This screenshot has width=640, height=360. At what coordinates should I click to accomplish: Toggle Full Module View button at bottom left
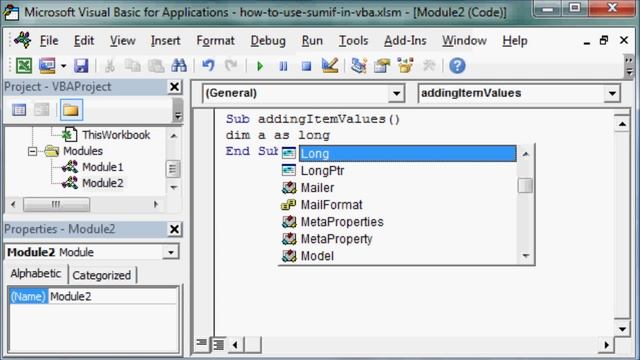click(218, 344)
